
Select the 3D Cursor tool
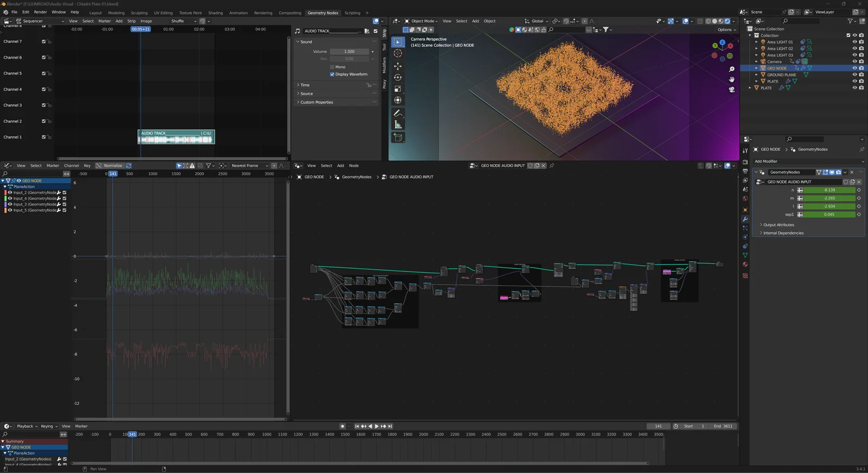click(398, 53)
